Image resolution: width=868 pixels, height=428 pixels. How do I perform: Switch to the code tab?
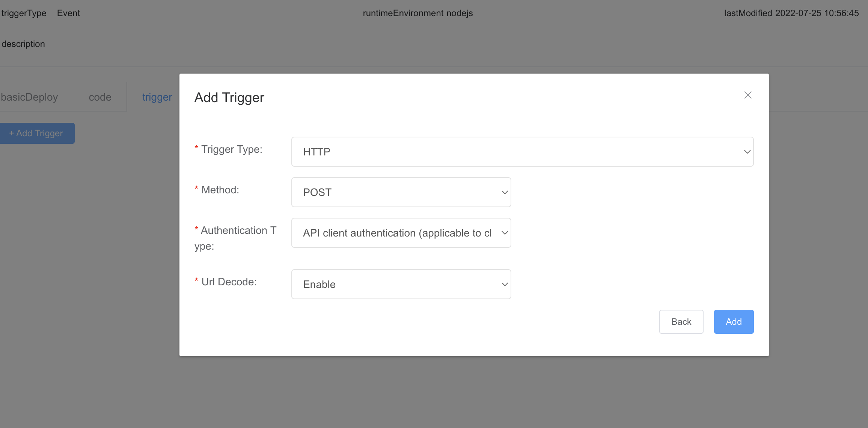coord(100,97)
